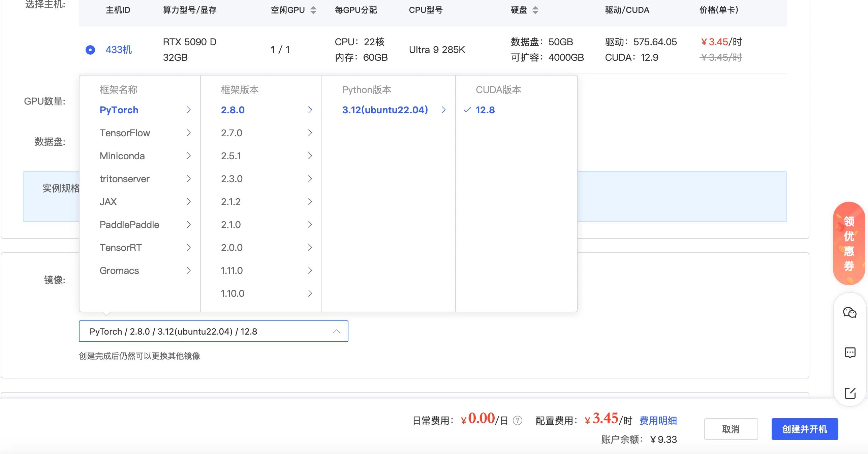Viewport: 868px width, 454px height.
Task: Click the feedback edit icon
Action: click(x=850, y=393)
